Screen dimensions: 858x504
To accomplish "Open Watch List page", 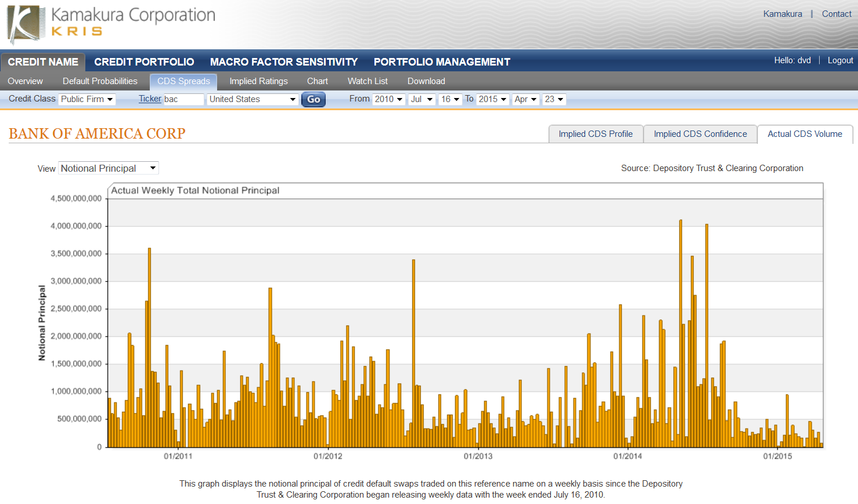I will click(x=367, y=81).
